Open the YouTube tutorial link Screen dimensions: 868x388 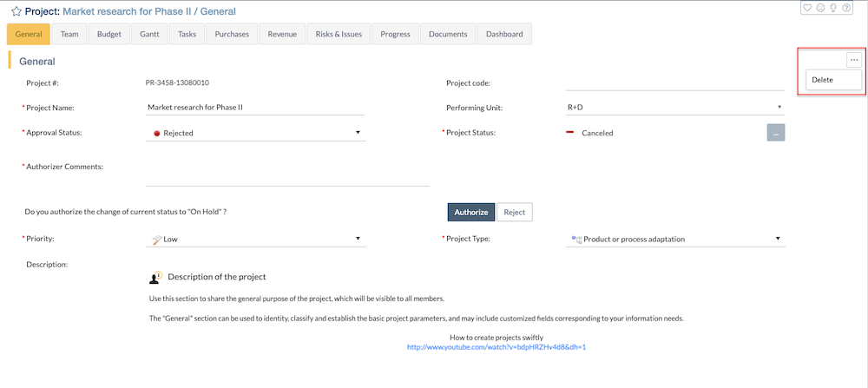point(496,347)
